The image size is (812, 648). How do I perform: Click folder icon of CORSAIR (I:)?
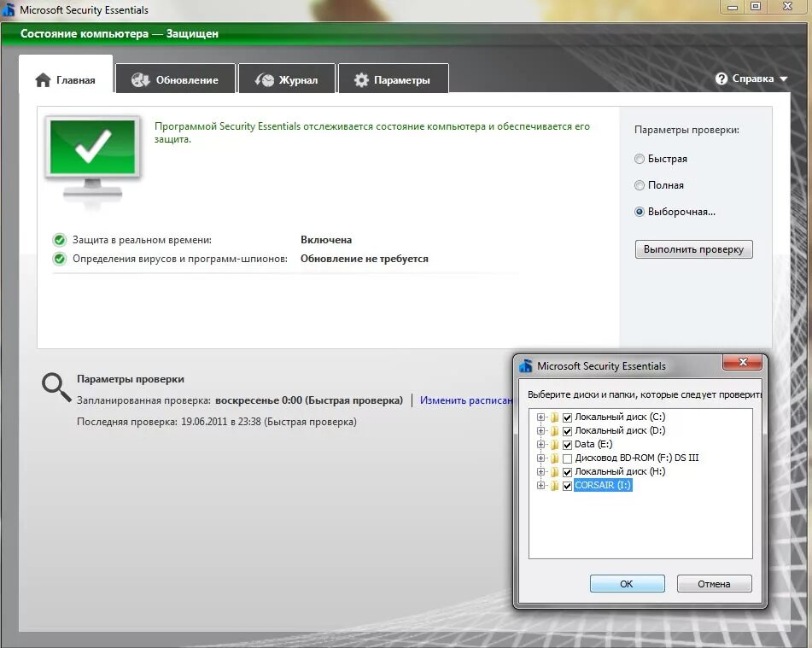click(555, 485)
